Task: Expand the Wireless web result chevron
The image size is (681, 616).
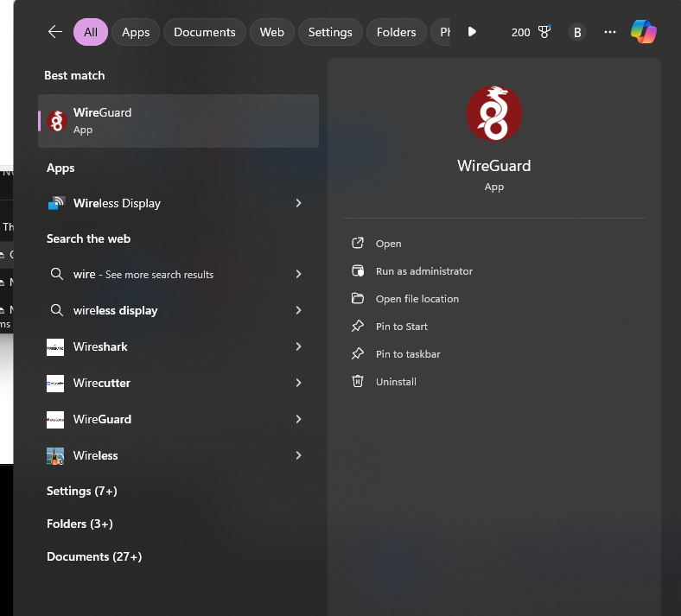Action: 298,455
